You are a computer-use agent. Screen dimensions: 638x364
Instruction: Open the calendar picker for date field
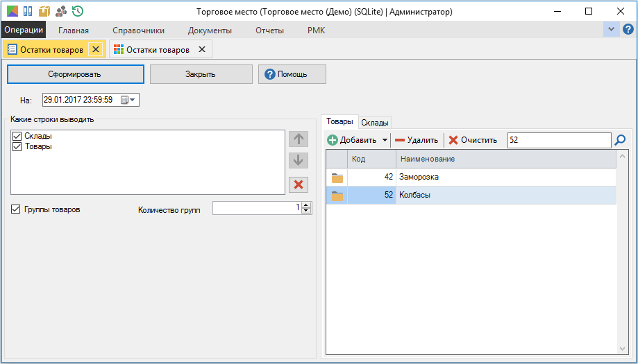(128, 100)
